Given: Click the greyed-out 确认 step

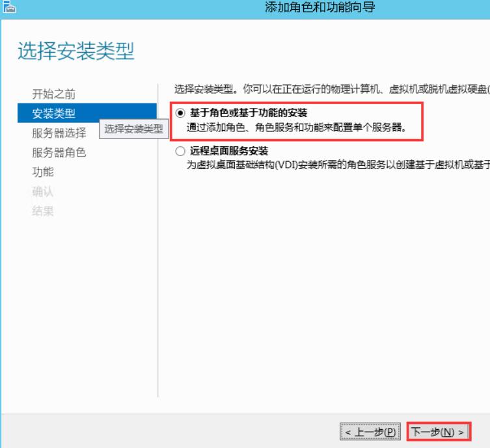Looking at the screenshot, I should click(x=43, y=192).
